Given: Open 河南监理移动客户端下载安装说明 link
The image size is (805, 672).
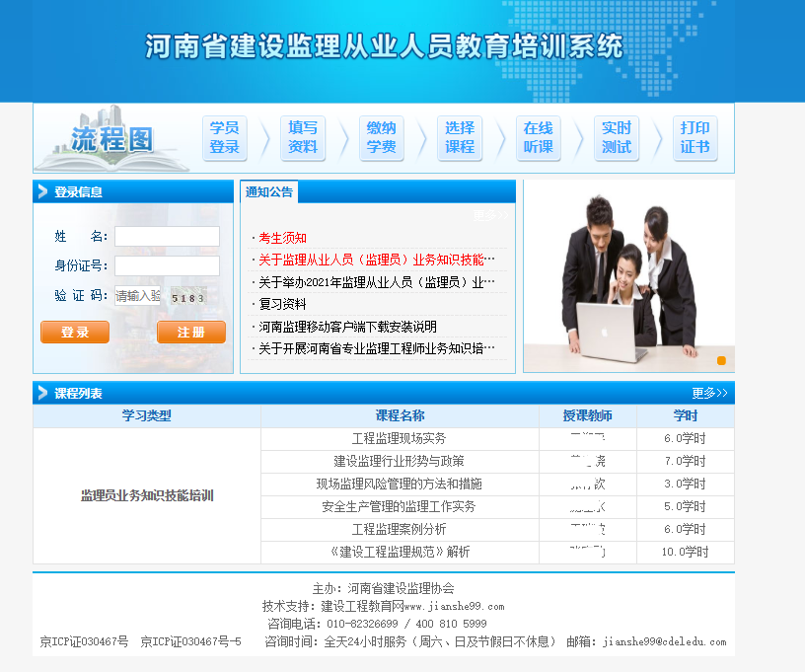Looking at the screenshot, I should point(347,327).
